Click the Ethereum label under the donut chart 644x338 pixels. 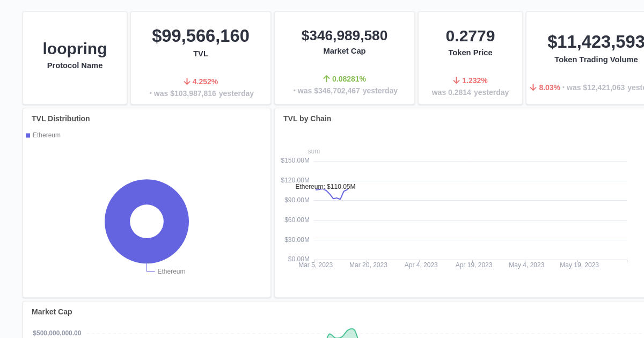pyautogui.click(x=171, y=271)
